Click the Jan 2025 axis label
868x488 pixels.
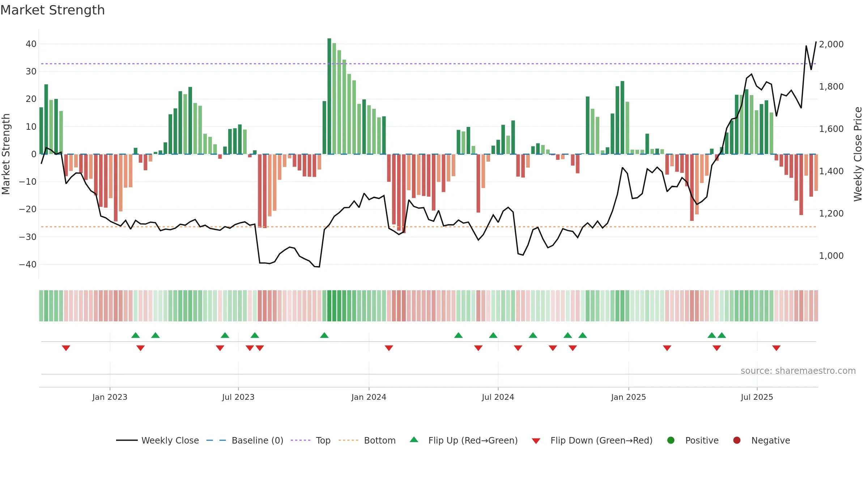tap(629, 397)
